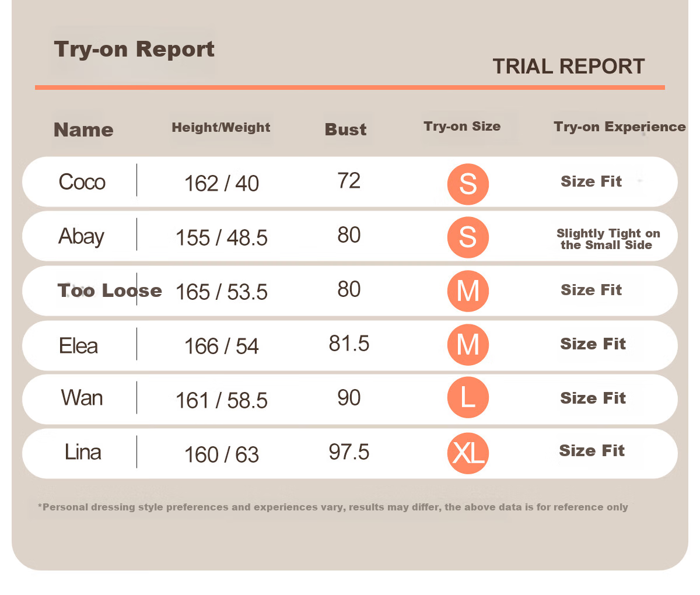Select the M size badge in Elea's row
This screenshot has width=700, height=595.
468,345
